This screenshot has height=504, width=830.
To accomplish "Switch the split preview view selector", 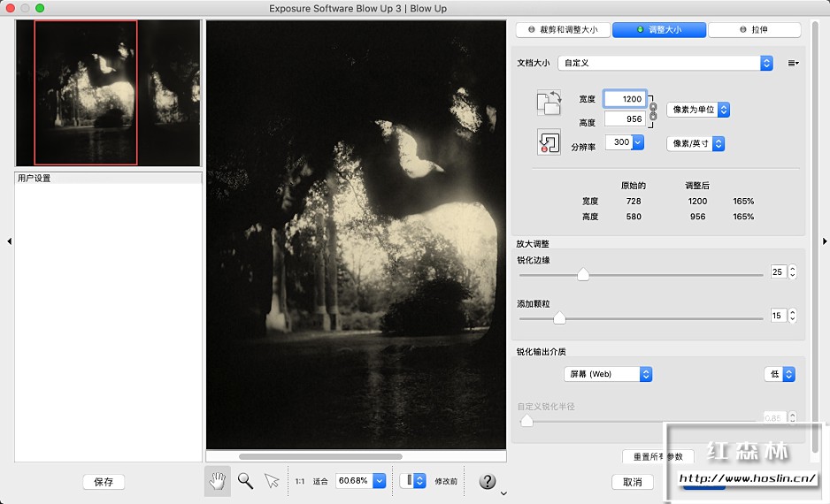I will (x=412, y=481).
